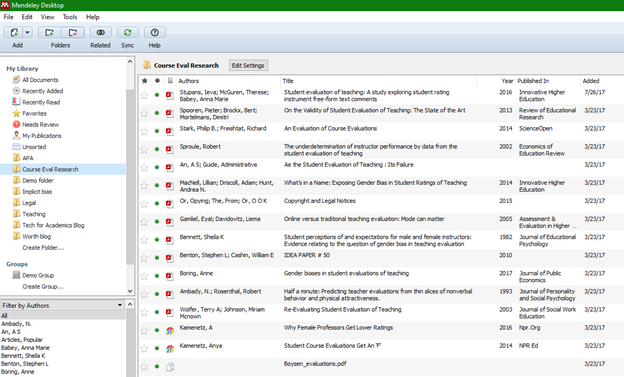Star the Sproule, Robert document
This screenshot has height=377, width=624.
click(x=144, y=149)
